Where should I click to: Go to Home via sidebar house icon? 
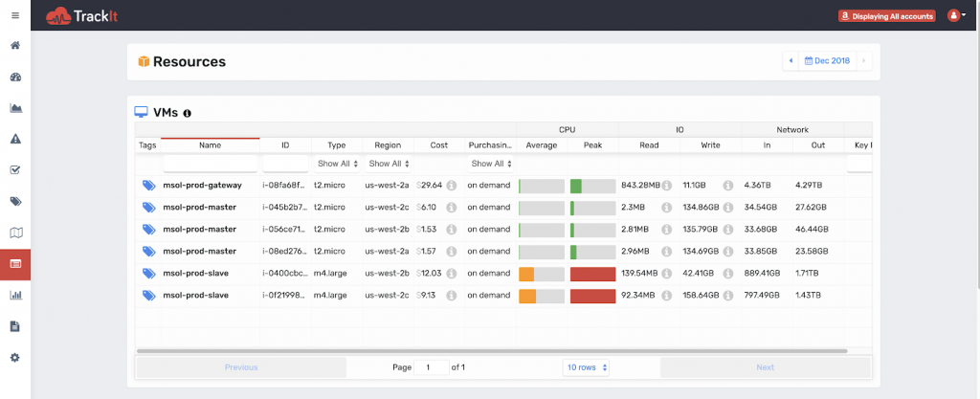(14, 45)
